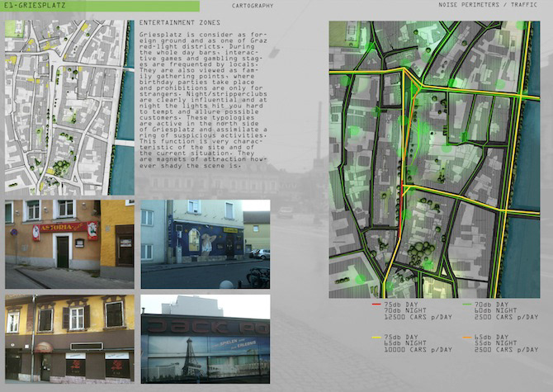Open the Astoria building photo
The width and height of the screenshot is (553, 392).
(69, 244)
